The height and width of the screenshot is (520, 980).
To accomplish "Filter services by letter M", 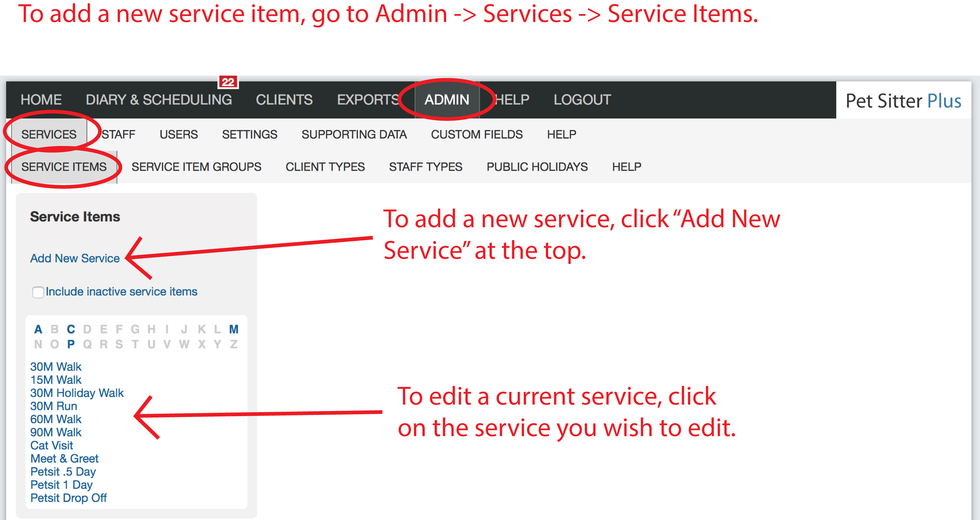I will [234, 329].
